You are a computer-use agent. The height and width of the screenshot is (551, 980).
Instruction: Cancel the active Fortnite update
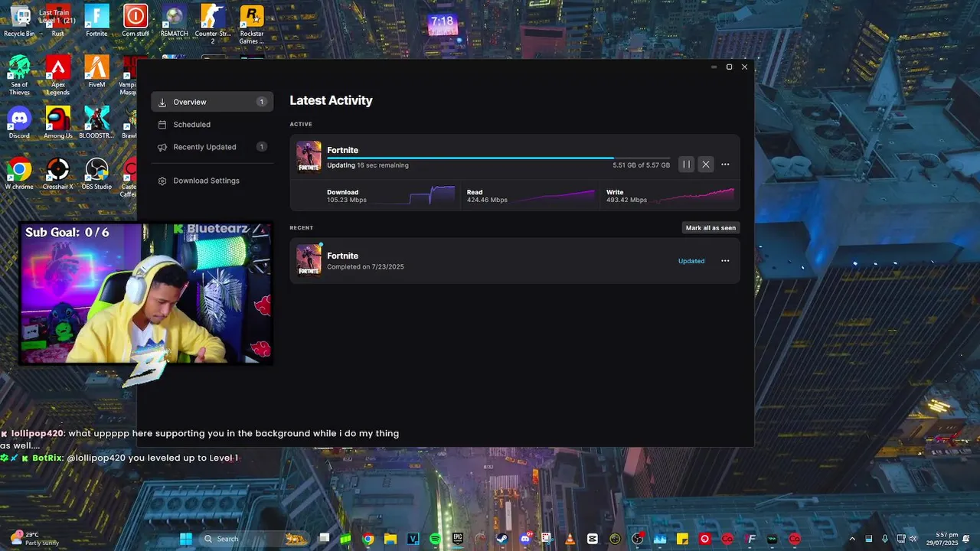point(706,165)
